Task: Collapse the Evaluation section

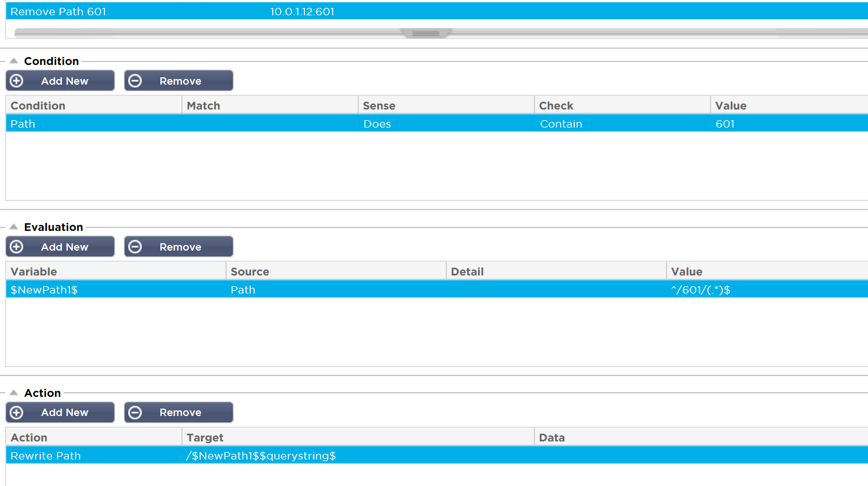Action: pyautogui.click(x=14, y=227)
